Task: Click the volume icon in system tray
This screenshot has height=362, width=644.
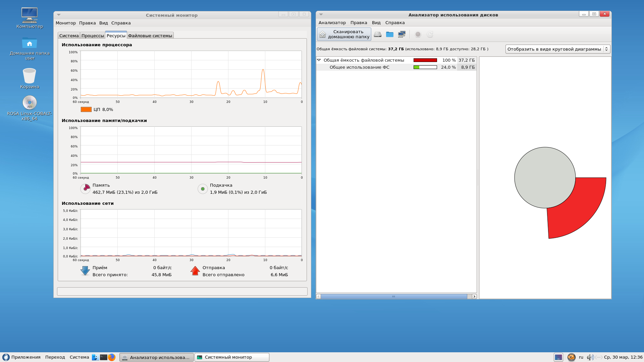Action: click(x=590, y=357)
